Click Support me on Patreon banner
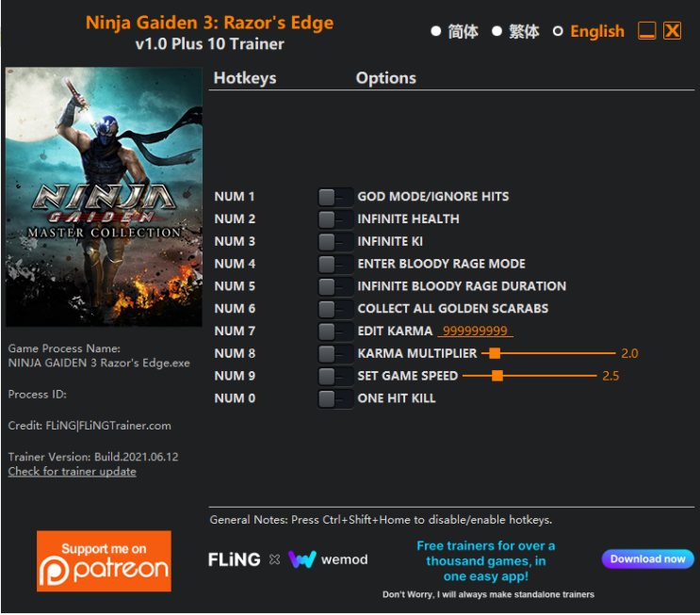 [x=104, y=561]
